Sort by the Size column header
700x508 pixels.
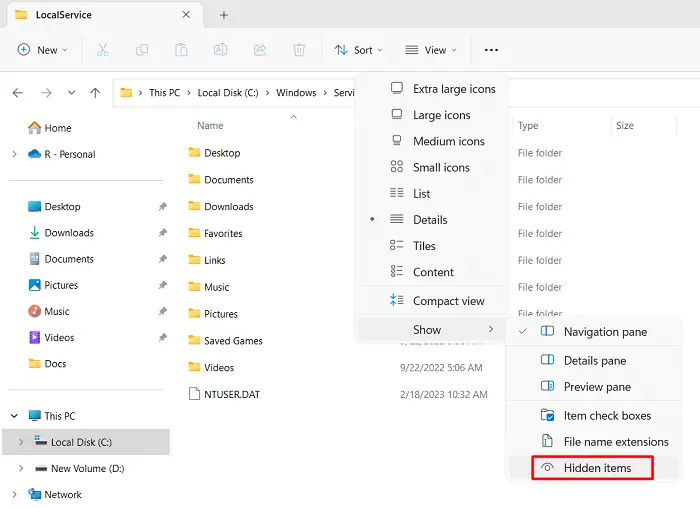[625, 126]
